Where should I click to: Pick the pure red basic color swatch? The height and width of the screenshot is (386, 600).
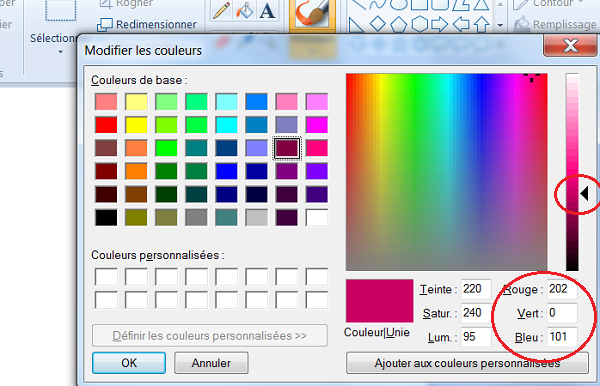pos(106,125)
